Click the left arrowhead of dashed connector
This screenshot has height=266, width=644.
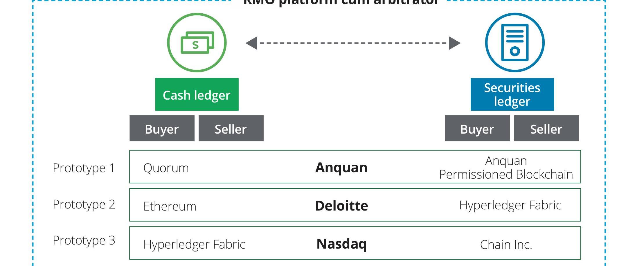252,43
